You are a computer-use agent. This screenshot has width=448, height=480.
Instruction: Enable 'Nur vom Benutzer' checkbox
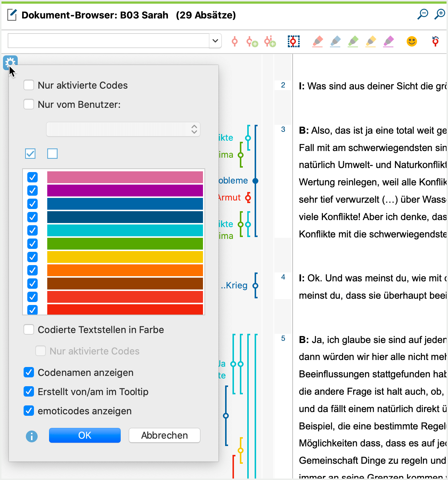tap(29, 104)
